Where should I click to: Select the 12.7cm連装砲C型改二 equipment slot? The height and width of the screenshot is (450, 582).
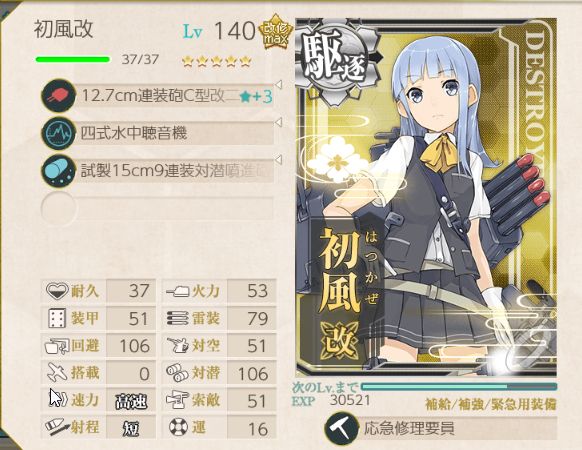click(158, 96)
